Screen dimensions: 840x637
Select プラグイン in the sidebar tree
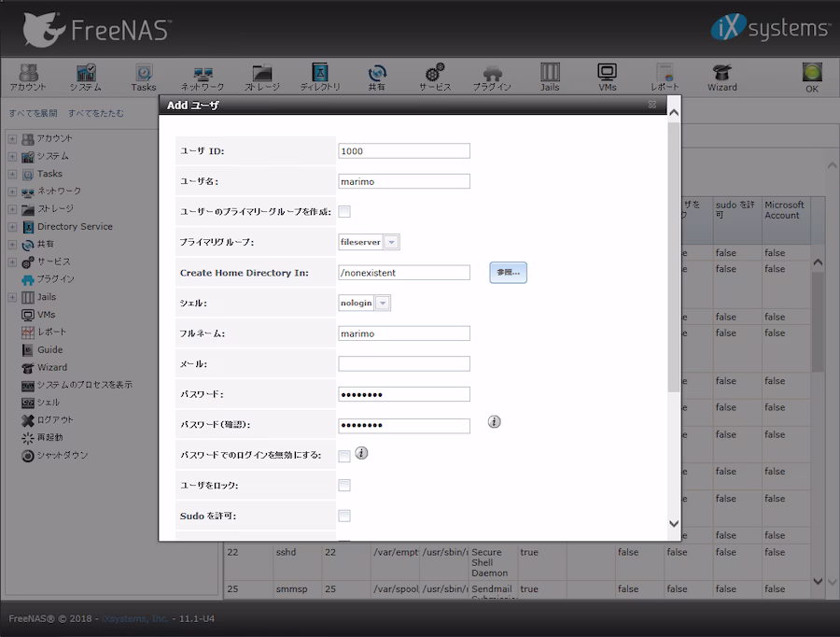click(55, 279)
